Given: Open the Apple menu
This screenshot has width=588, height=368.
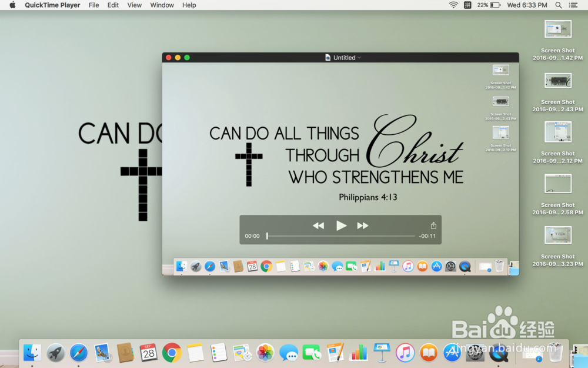Looking at the screenshot, I should point(12,5).
